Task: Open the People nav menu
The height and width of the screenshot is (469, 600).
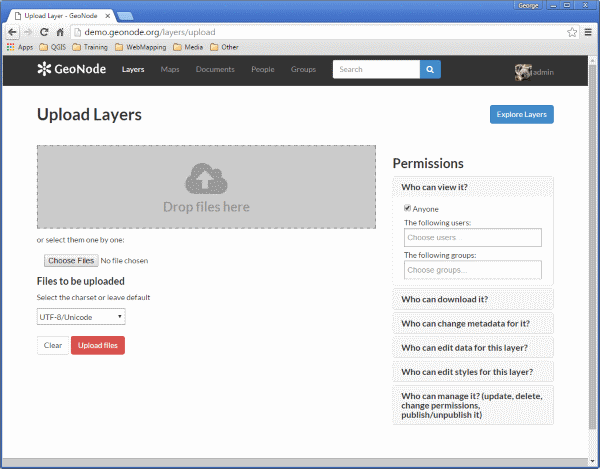Action: pyautogui.click(x=262, y=69)
